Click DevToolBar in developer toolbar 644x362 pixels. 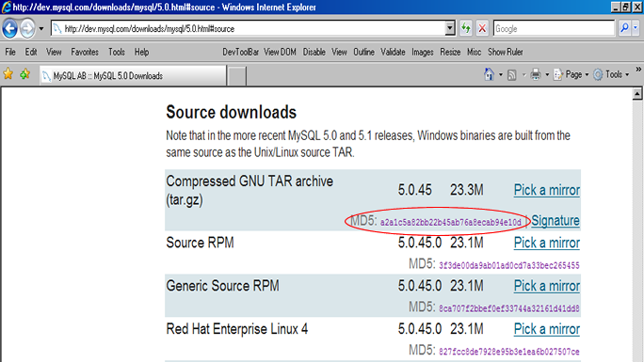click(241, 52)
